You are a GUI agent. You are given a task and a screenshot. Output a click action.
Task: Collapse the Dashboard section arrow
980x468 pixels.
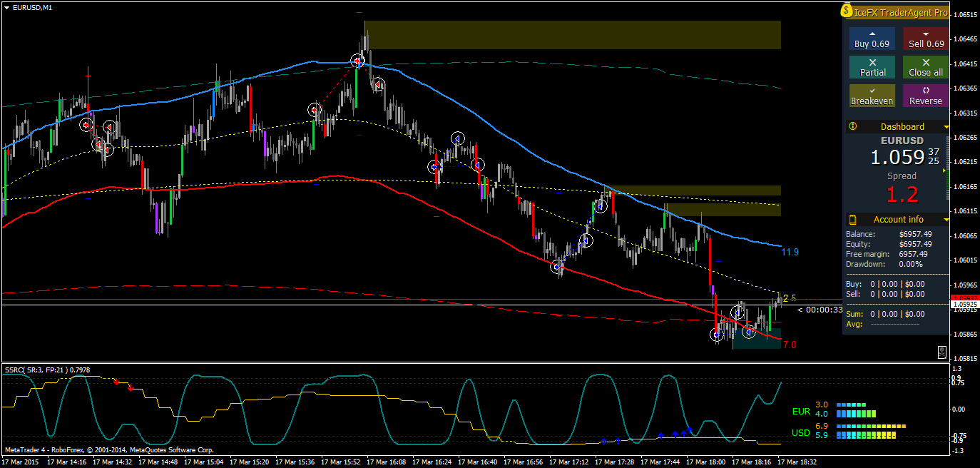(x=946, y=127)
